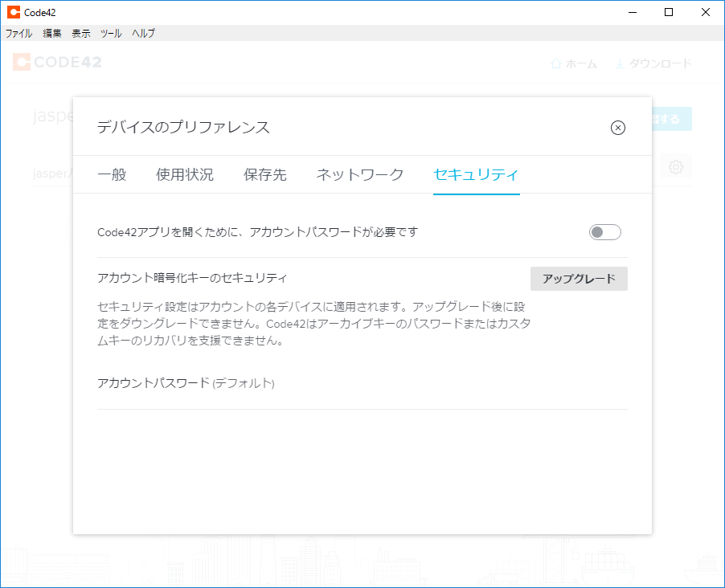
Task: Click the アップグレード button
Action: (x=579, y=279)
